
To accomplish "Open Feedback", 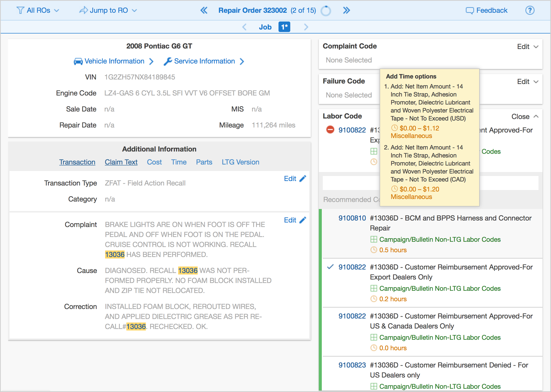I will [486, 10].
